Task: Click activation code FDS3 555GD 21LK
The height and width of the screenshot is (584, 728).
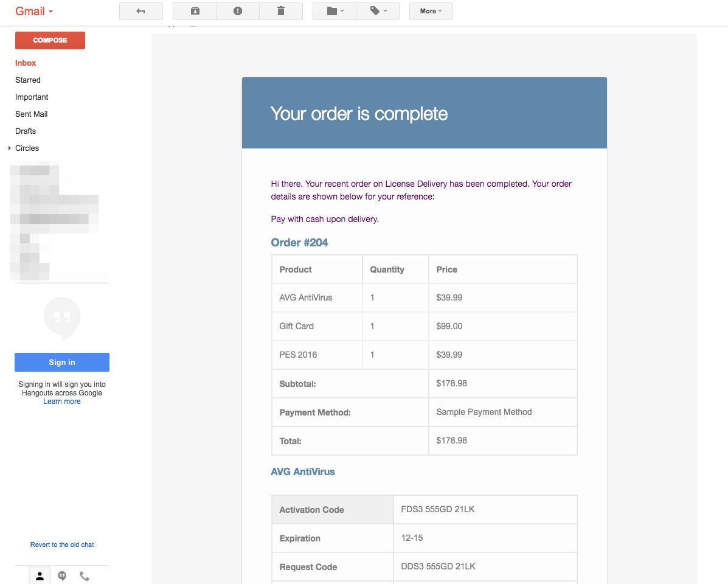Action: (x=438, y=510)
